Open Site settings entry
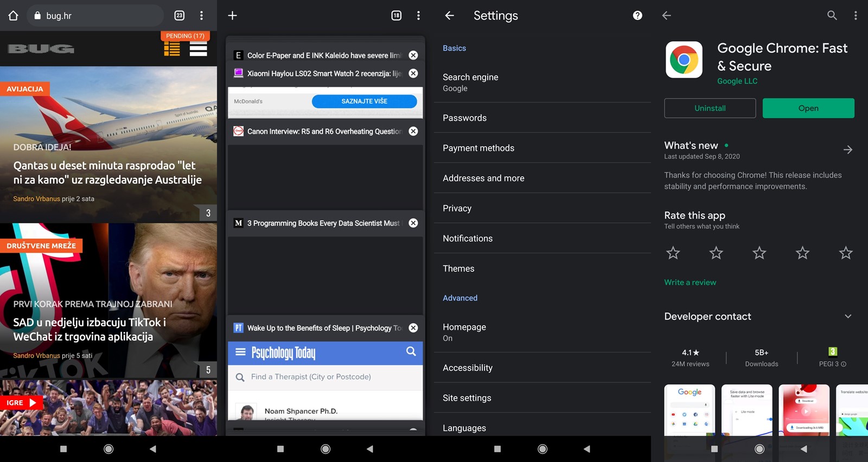Image resolution: width=868 pixels, height=462 pixels. tap(542, 397)
